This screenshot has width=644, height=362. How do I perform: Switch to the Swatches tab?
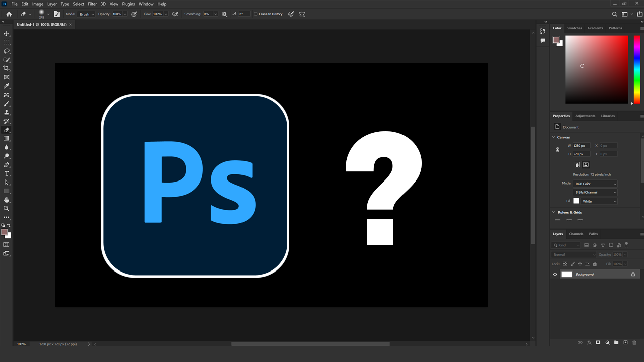[575, 28]
